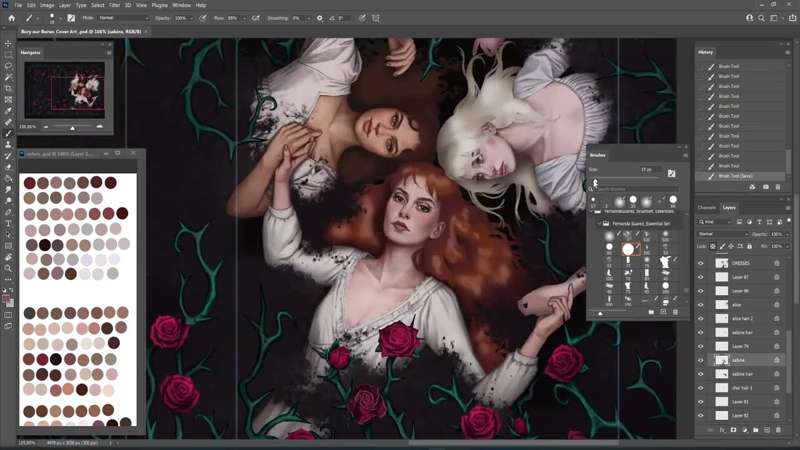Create a new layer in Layers panel
The width and height of the screenshot is (800, 450).
[766, 430]
